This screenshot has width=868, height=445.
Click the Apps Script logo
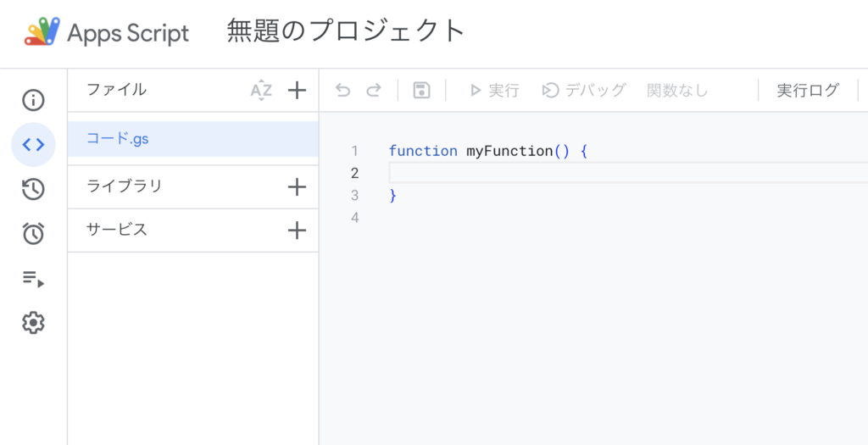[x=42, y=32]
